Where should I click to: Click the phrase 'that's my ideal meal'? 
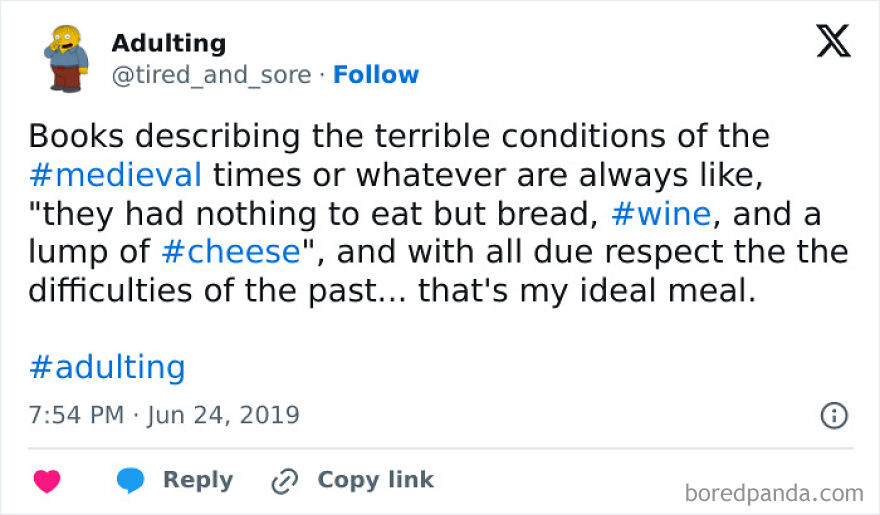coord(582,291)
